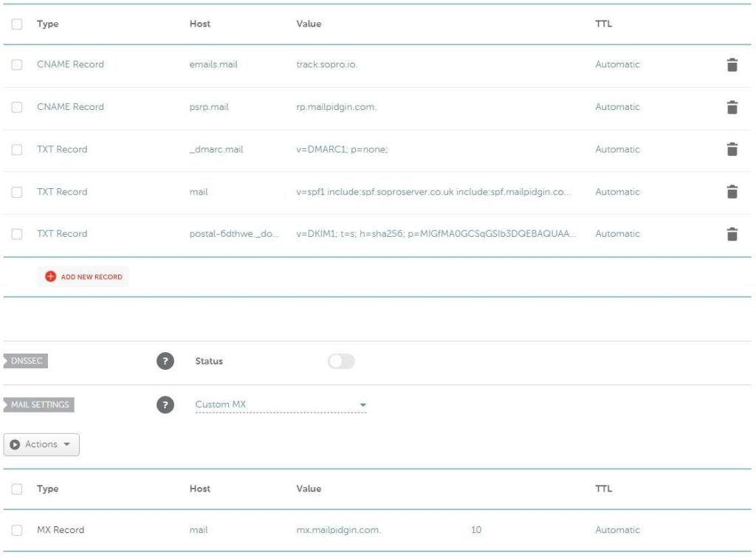Expand the Actions dropdown menu
Viewport: 756px width, 558px height.
pyautogui.click(x=41, y=444)
